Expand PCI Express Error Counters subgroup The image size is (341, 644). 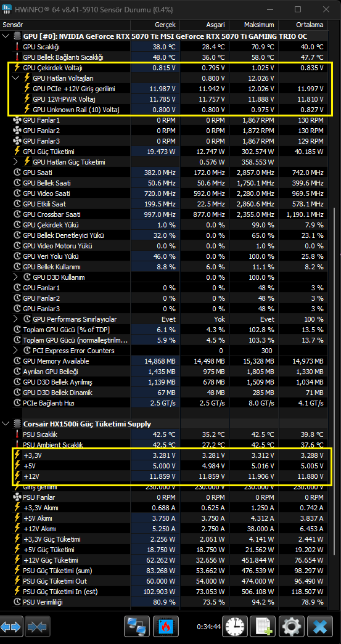[x=15, y=350]
